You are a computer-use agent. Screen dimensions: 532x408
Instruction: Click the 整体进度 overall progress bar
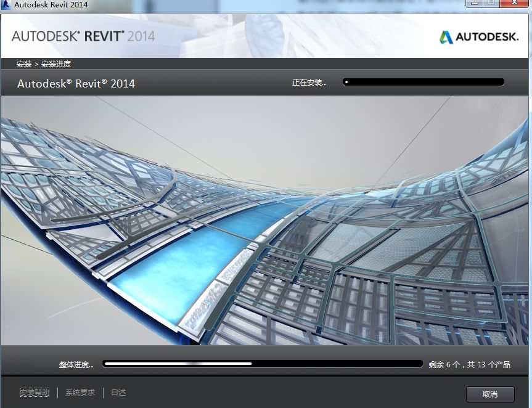pyautogui.click(x=262, y=364)
